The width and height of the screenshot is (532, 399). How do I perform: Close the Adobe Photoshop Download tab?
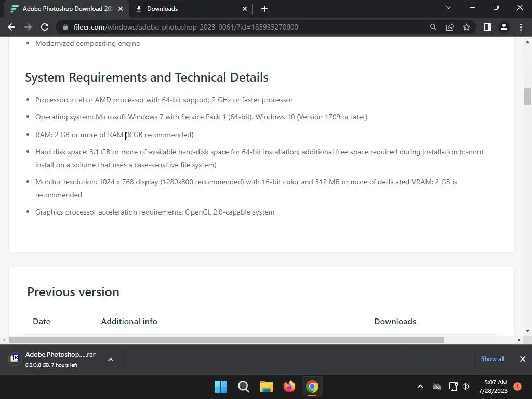[121, 9]
